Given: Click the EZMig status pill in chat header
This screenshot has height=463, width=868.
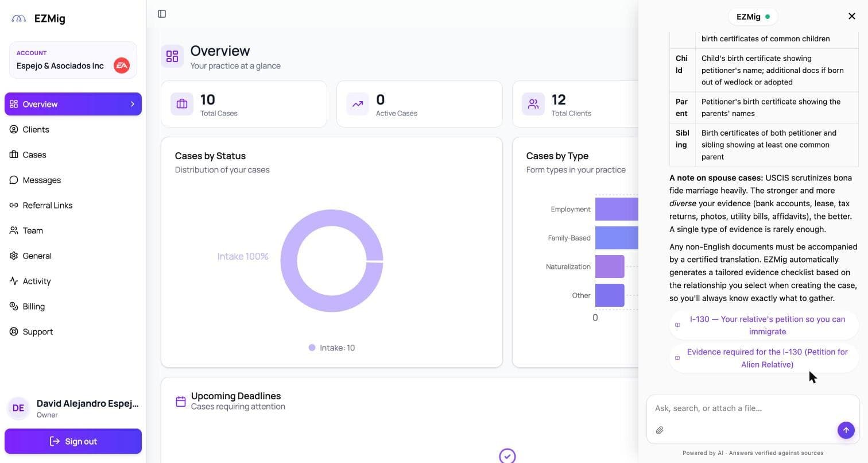Looking at the screenshot, I should (753, 17).
